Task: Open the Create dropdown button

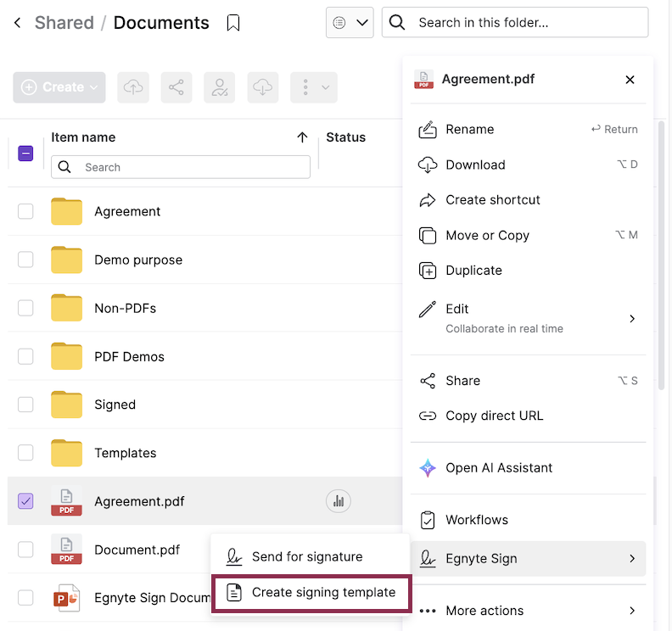Action: [59, 87]
